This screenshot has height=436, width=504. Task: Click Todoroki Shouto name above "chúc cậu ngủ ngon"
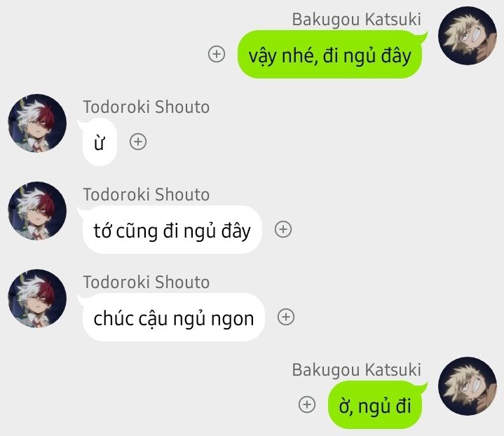[147, 282]
